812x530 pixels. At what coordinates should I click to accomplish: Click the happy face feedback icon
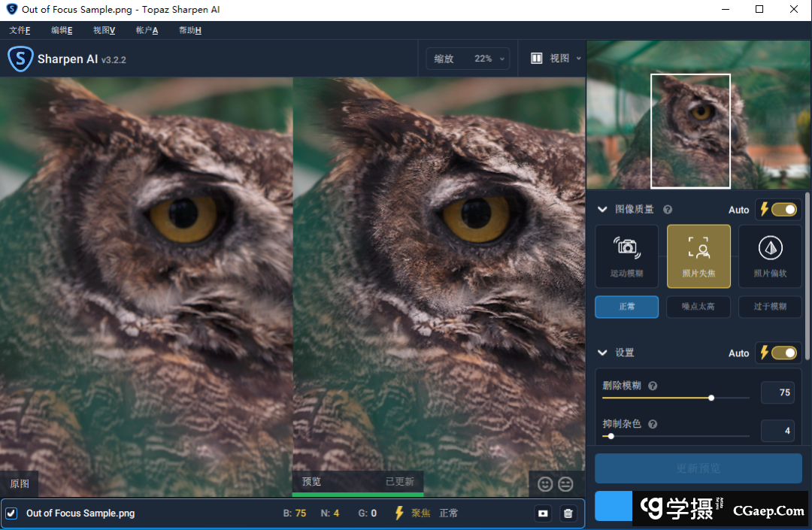(x=545, y=484)
